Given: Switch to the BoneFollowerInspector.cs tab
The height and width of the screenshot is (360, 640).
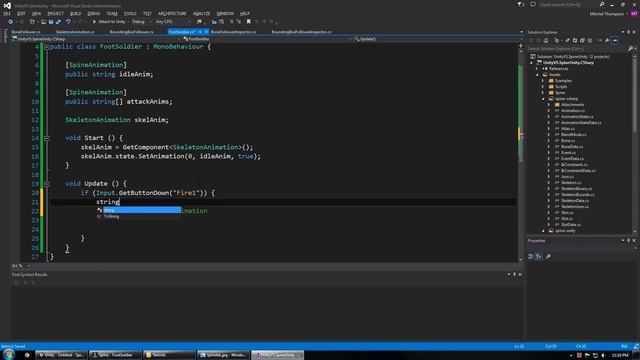Looking at the screenshot, I should (233, 32).
